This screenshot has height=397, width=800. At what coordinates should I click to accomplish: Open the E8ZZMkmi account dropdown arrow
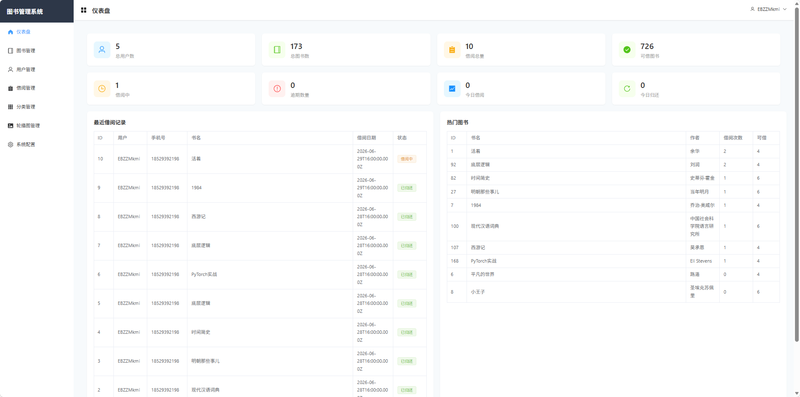(784, 9)
